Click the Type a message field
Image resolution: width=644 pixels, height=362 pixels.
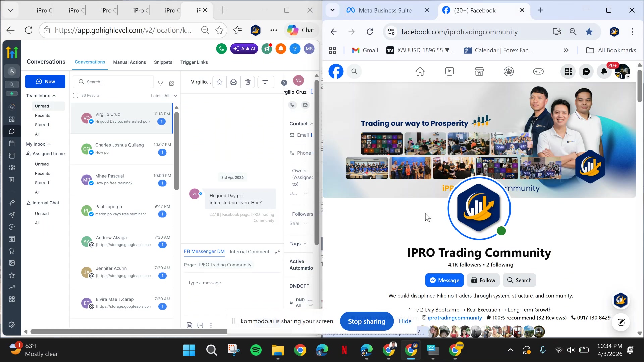point(232,283)
